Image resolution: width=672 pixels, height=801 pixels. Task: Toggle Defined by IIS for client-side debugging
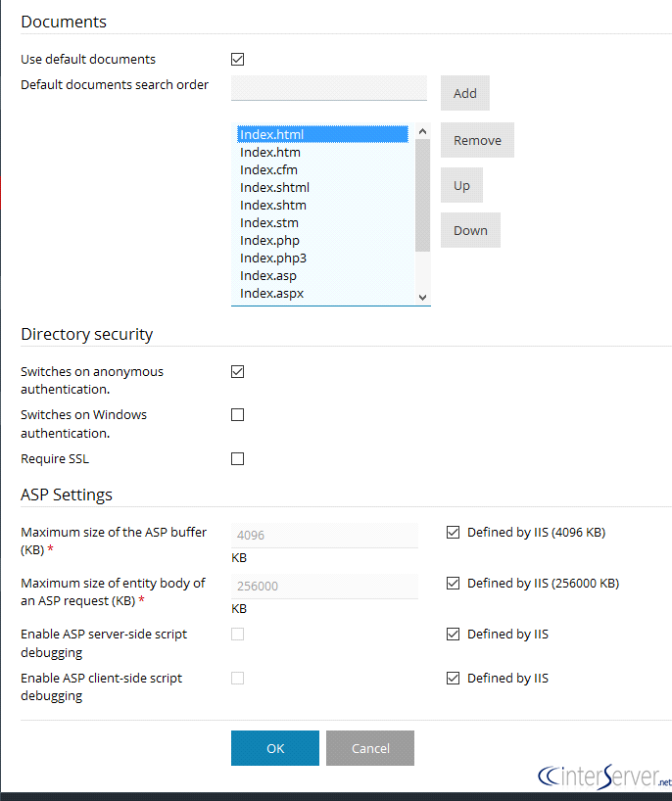pos(453,678)
